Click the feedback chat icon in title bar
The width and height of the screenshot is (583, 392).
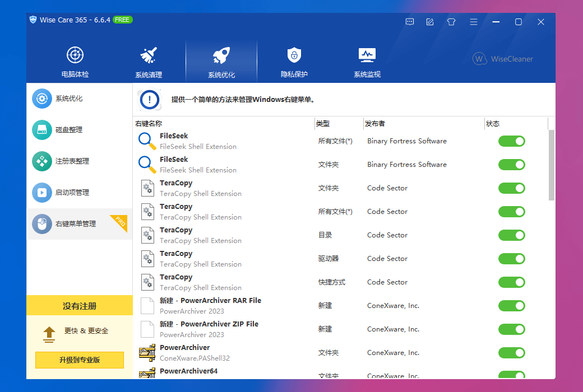pos(409,22)
